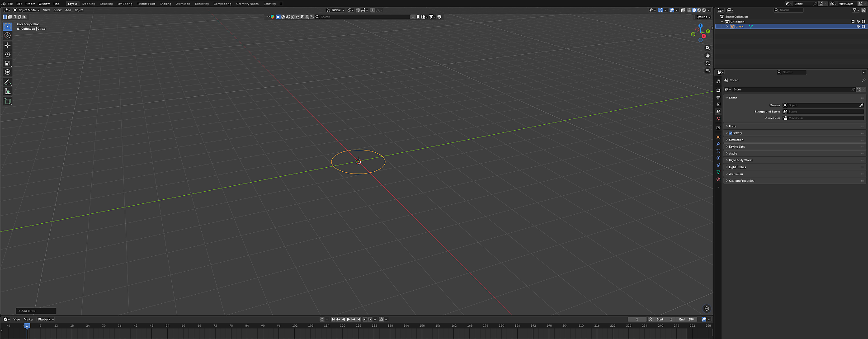868x339 pixels.
Task: Toggle the Gravity checkbox
Action: point(730,133)
